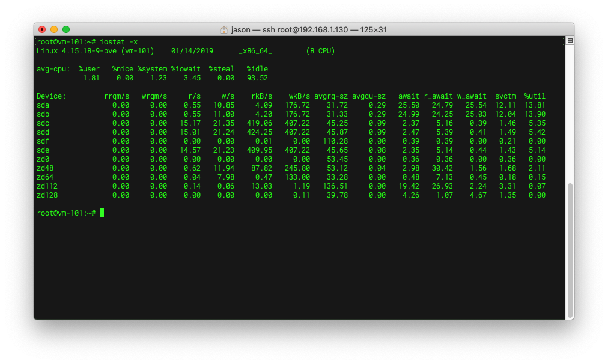The height and width of the screenshot is (364, 608).
Task: Click the window title text with ssh address
Action: point(309,30)
